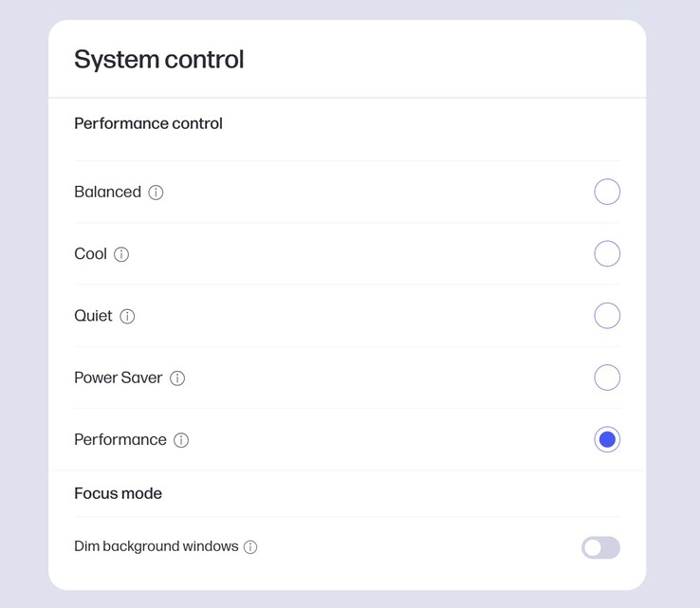Click the selected Performance radio button

607,440
